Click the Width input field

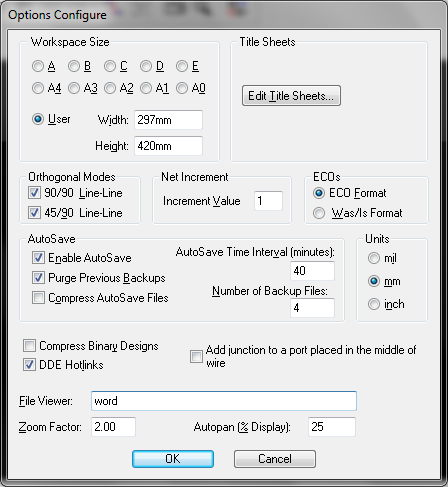click(x=168, y=120)
